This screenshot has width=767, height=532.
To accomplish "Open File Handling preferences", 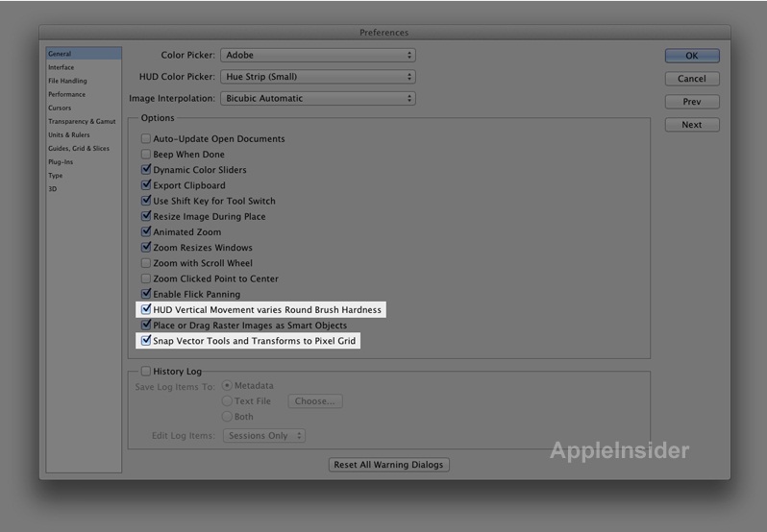I will tap(67, 81).
